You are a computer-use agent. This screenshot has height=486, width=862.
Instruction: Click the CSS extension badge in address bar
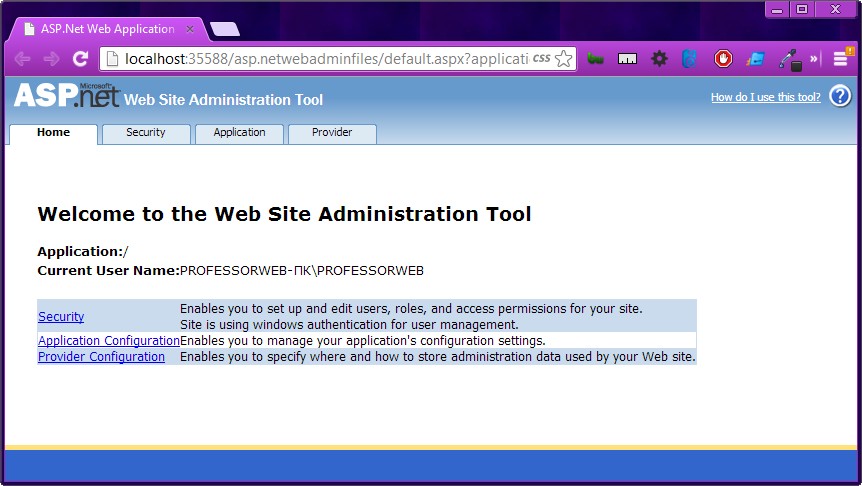(x=541, y=58)
